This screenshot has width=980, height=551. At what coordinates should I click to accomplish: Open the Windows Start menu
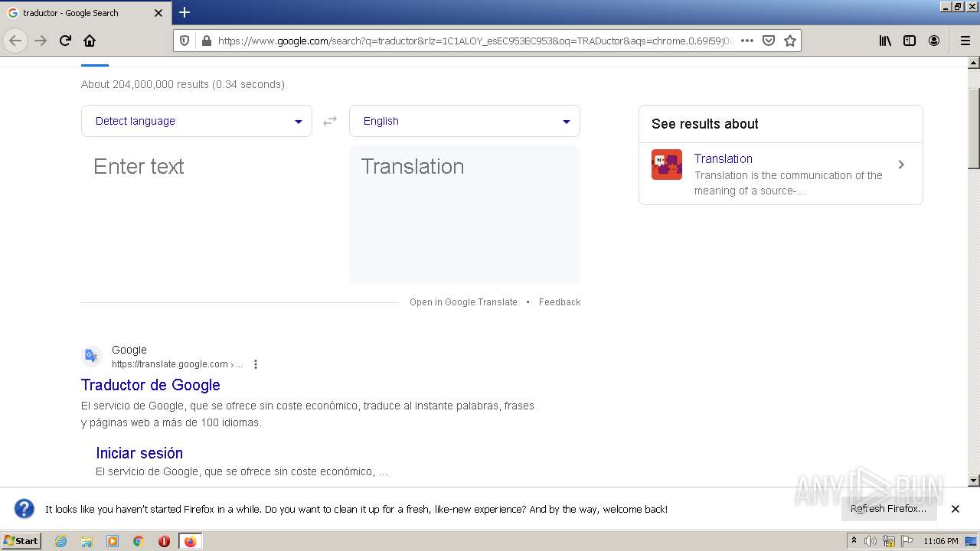pos(21,541)
